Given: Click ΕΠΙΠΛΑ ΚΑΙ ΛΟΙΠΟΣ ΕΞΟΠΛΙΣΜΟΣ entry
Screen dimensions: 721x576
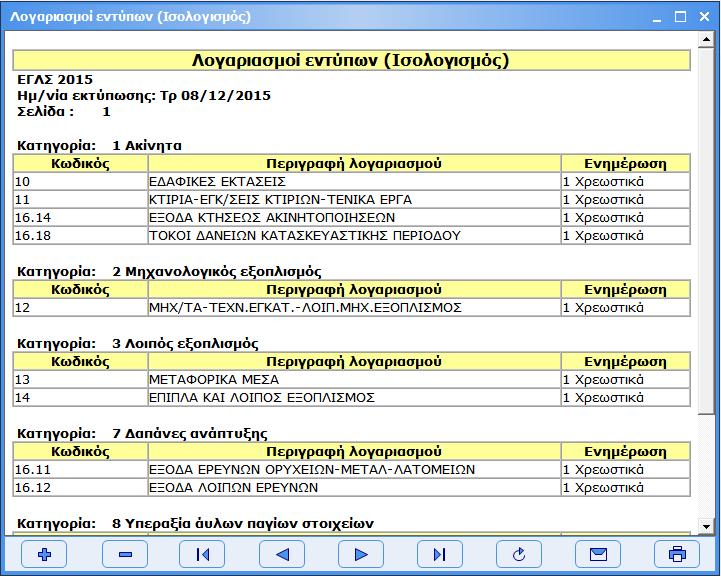Looking at the screenshot, I should click(352, 398).
